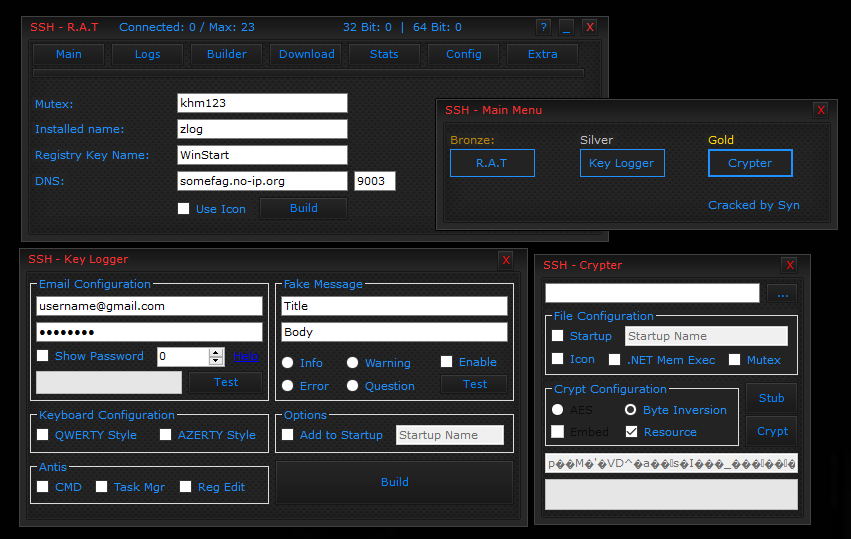This screenshot has width=851, height=539.
Task: Click the R.A.T button in Main Menu
Action: tap(492, 163)
